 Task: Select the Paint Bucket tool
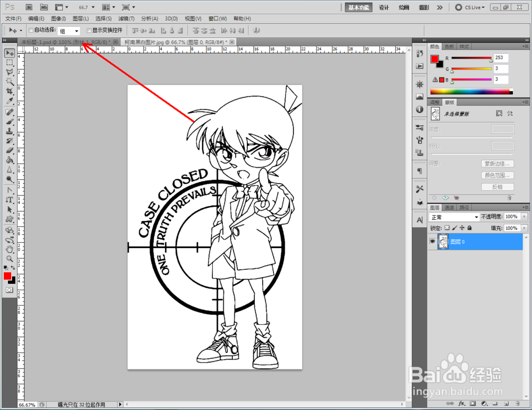click(10, 160)
